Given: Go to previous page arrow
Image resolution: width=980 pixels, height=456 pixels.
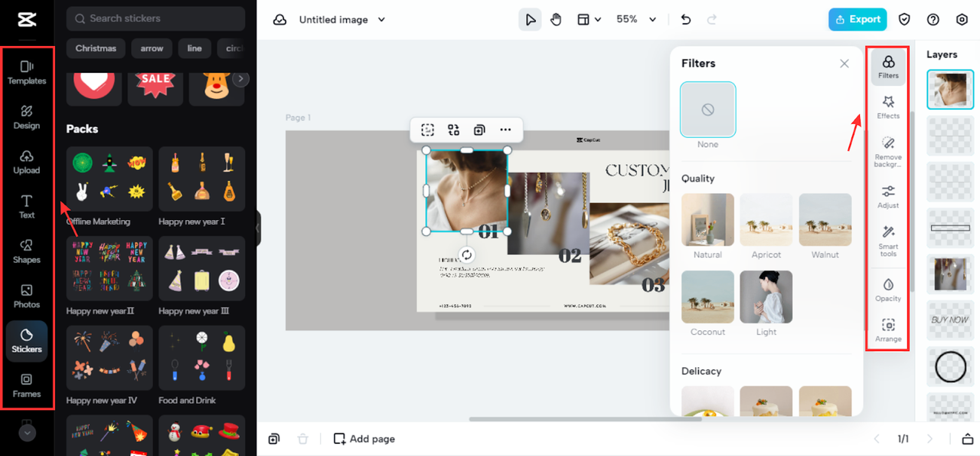Looking at the screenshot, I should click(x=877, y=439).
